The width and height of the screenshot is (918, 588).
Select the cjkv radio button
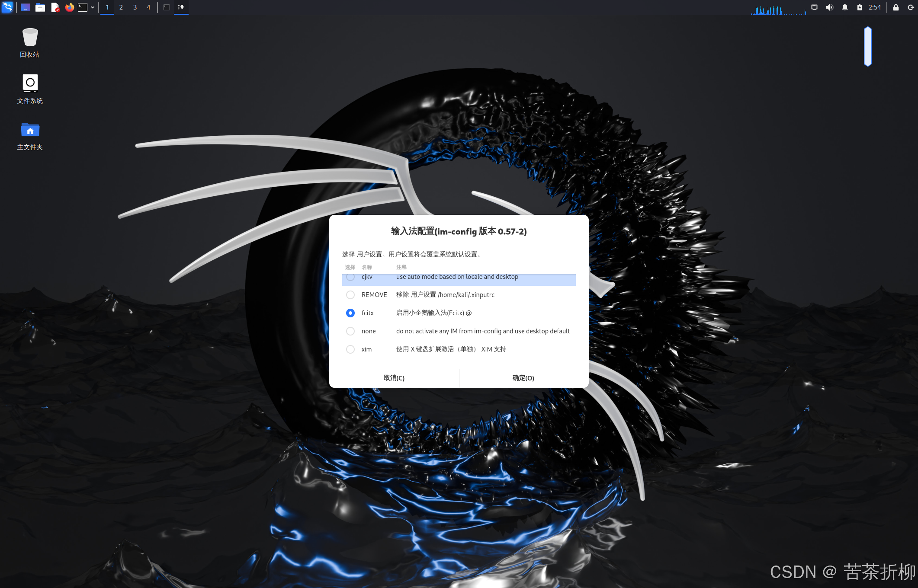[x=350, y=277]
